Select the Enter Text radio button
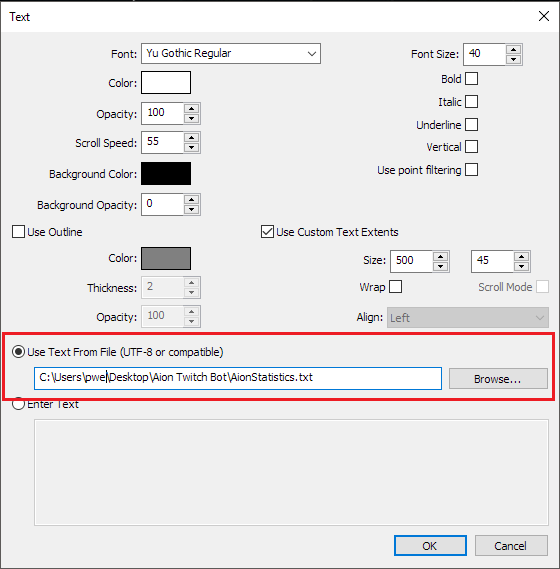The width and height of the screenshot is (560, 569). (19, 404)
